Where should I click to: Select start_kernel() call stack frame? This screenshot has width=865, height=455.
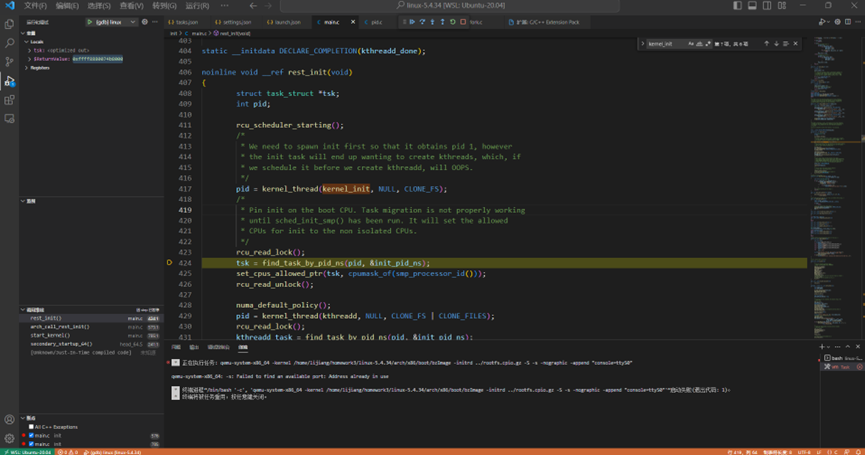(x=50, y=335)
